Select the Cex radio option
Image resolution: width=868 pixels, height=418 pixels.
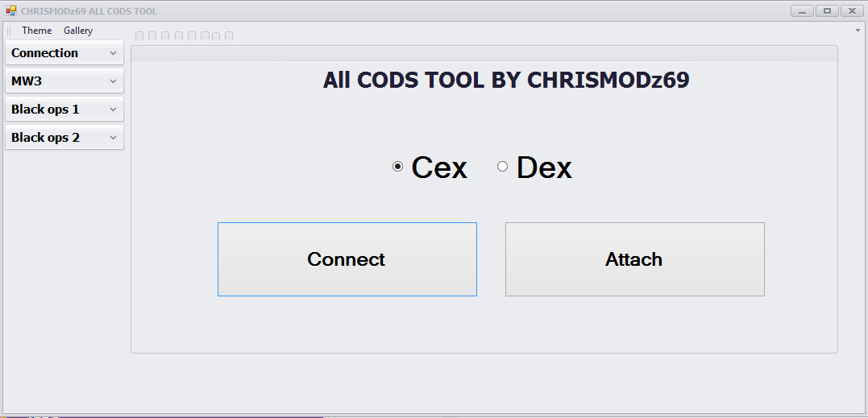point(397,167)
